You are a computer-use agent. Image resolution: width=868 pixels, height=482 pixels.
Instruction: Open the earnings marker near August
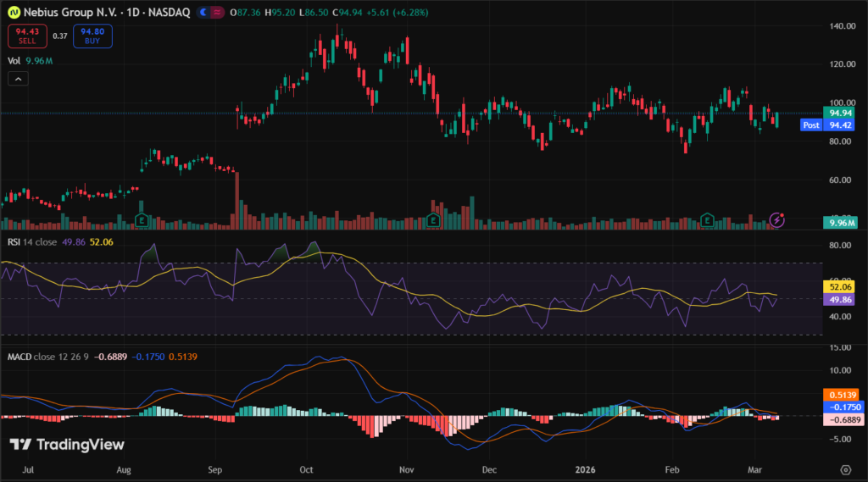(142, 220)
